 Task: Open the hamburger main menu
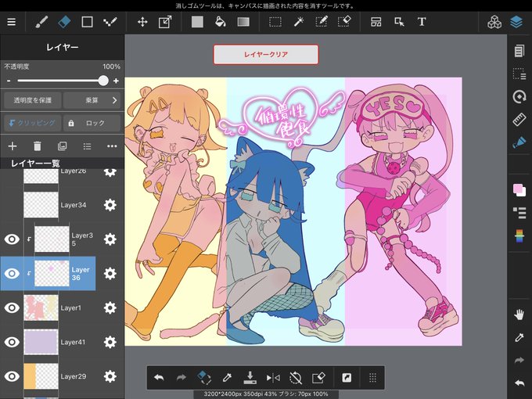pyautogui.click(x=12, y=22)
